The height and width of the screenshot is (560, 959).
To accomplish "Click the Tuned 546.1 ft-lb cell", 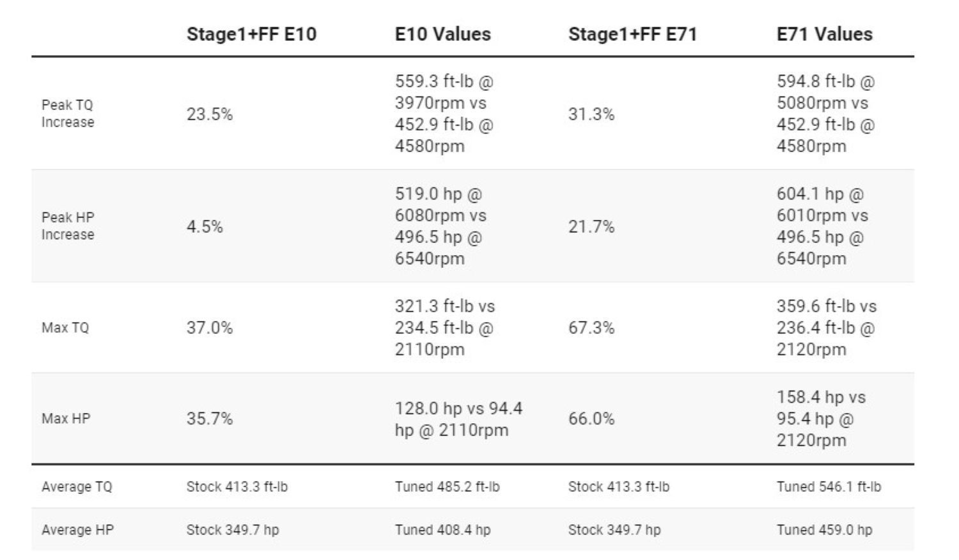I will 829,487.
